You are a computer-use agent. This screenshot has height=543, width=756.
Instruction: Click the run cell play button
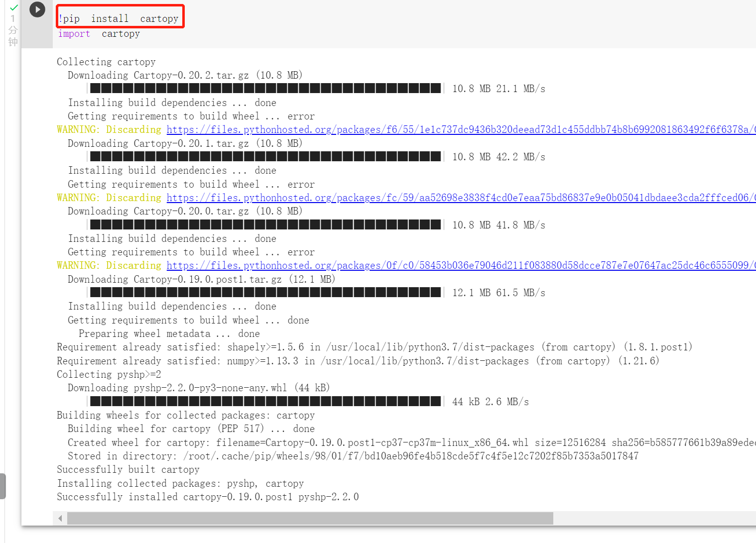[x=37, y=9]
